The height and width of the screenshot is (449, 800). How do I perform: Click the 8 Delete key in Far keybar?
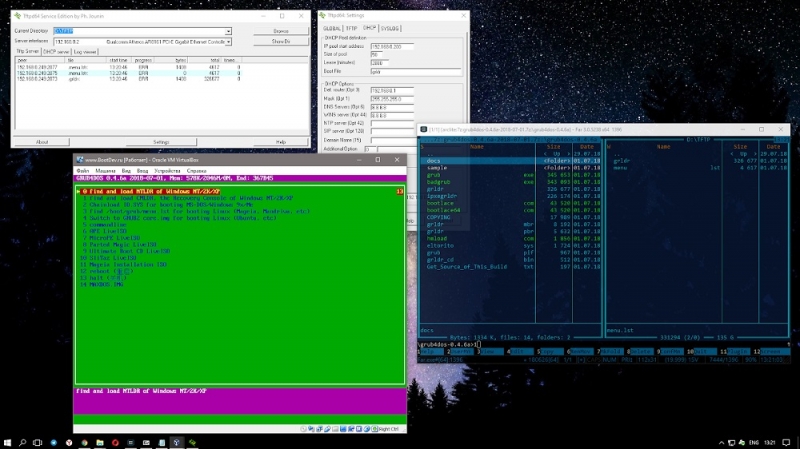(638, 352)
